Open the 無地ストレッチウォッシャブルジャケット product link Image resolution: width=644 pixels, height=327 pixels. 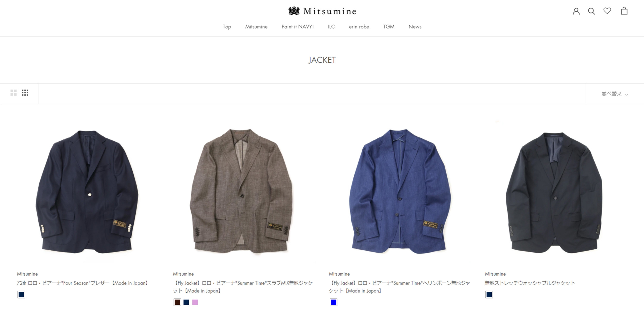pyautogui.click(x=530, y=283)
